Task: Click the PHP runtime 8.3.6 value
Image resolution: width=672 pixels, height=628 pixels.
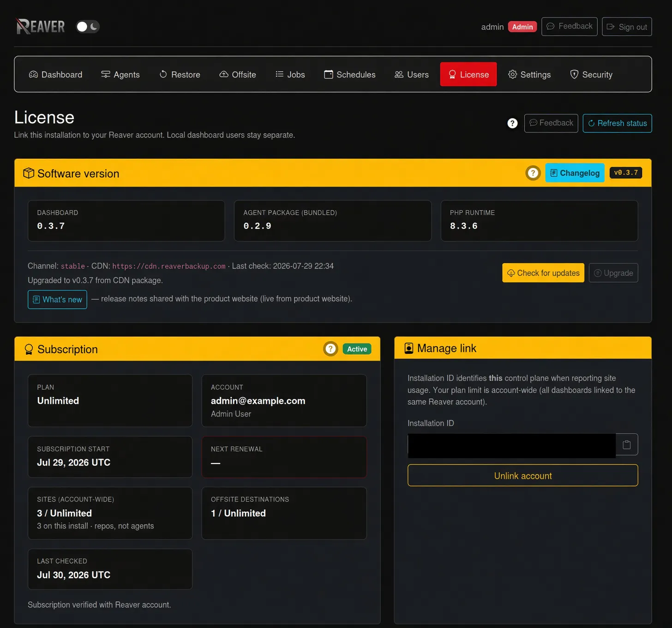Action: pos(464,226)
